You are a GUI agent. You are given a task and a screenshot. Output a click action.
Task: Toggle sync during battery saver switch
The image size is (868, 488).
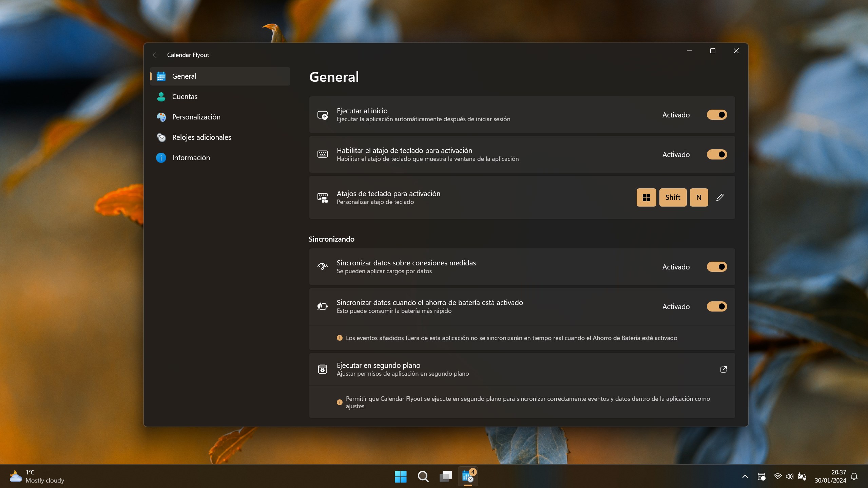[717, 306]
